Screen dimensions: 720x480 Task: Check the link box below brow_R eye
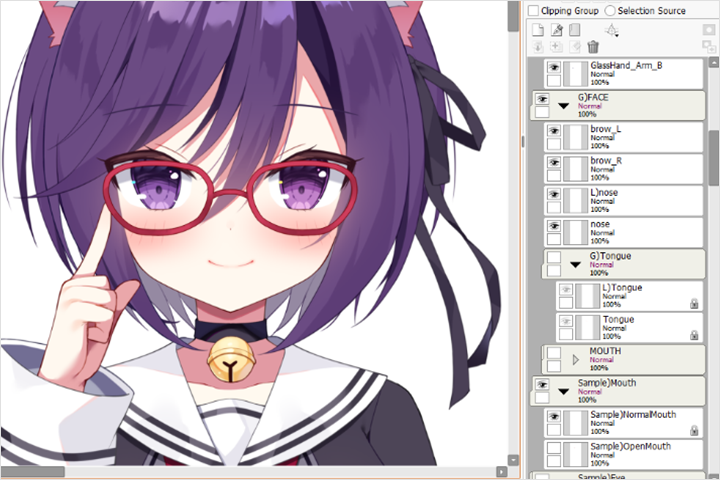pyautogui.click(x=554, y=175)
